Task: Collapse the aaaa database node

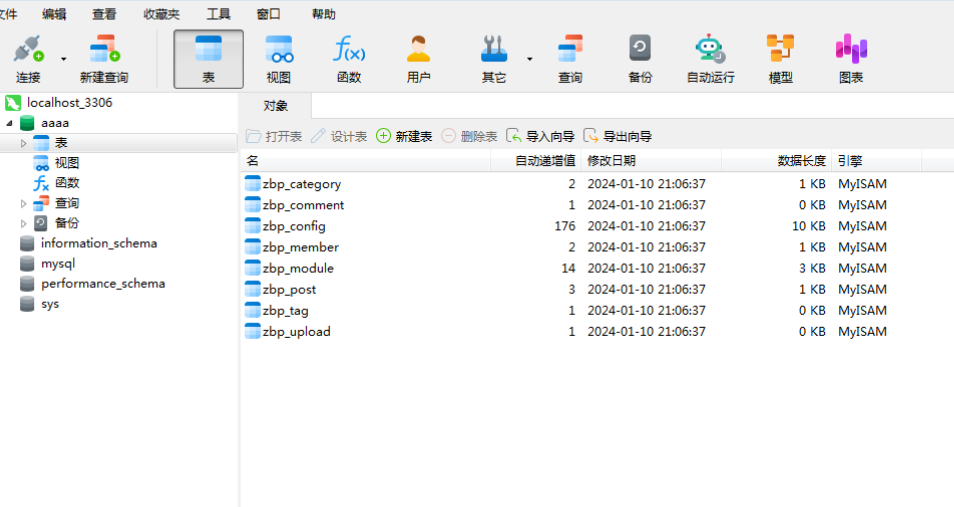Action: click(10, 123)
